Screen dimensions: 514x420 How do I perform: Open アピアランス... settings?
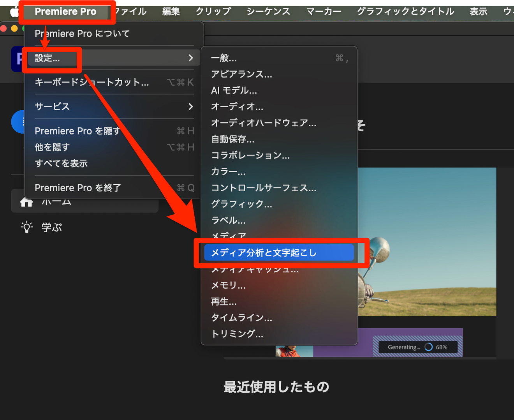point(279,74)
